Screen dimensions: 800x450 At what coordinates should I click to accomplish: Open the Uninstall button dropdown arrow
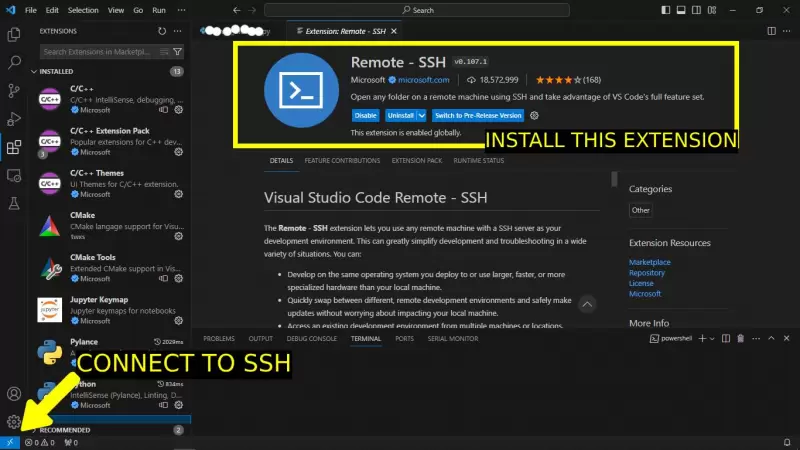422,116
